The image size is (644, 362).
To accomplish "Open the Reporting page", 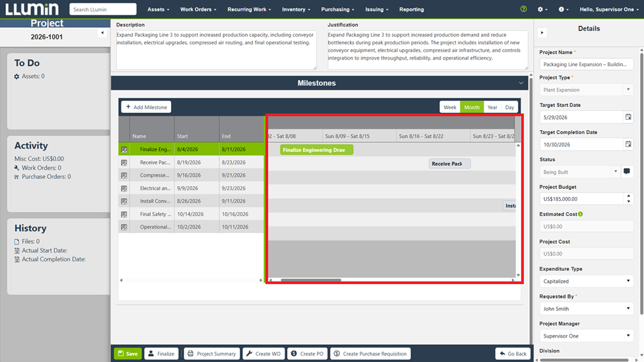I will click(x=411, y=9).
